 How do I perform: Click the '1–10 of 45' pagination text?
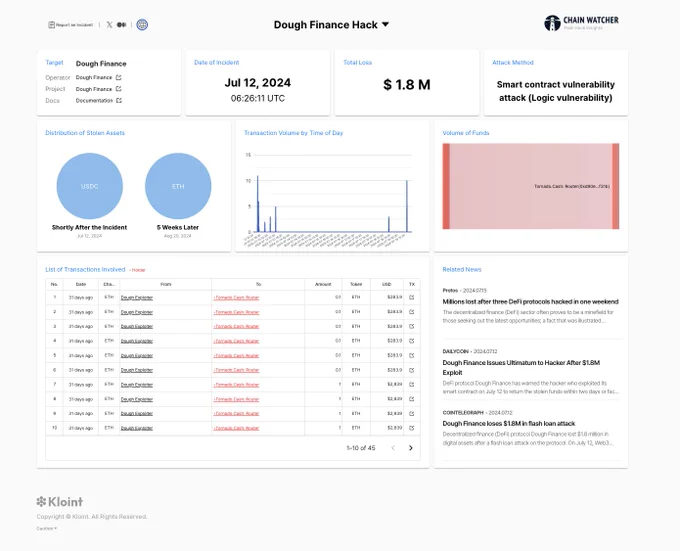point(361,448)
